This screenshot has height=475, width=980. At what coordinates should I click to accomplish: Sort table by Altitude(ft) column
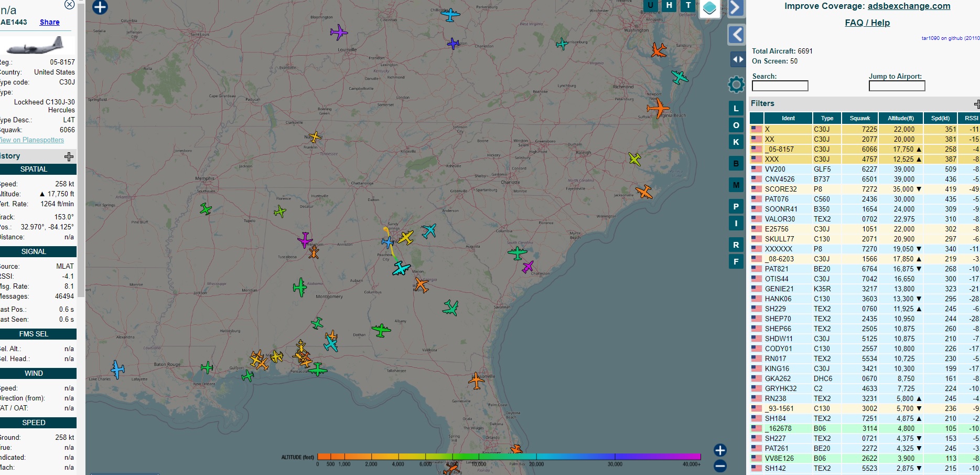(x=901, y=118)
